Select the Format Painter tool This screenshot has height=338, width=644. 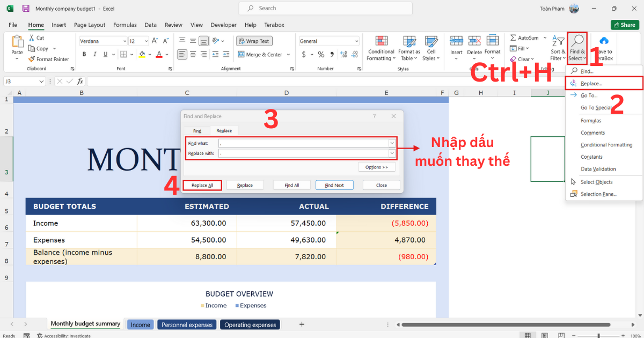pos(49,59)
